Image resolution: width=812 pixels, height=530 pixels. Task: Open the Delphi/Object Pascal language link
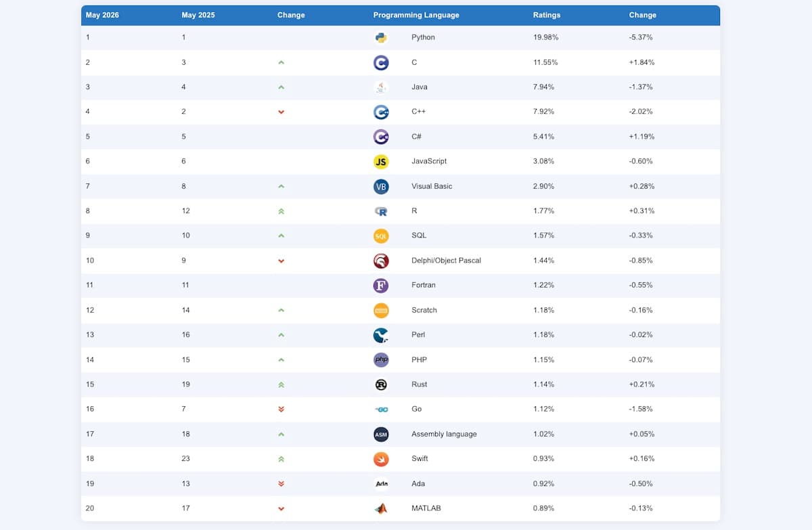[446, 261]
